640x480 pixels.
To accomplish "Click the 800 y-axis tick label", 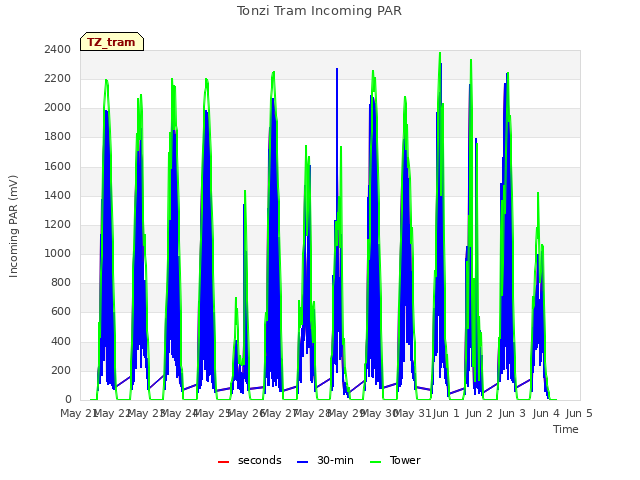I will tap(61, 282).
